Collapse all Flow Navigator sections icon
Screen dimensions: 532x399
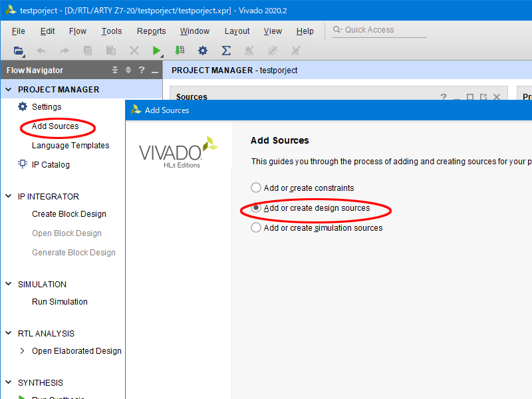coord(115,70)
